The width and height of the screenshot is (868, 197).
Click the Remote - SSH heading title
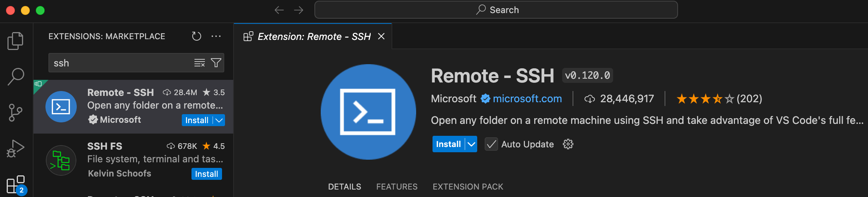[x=492, y=76]
